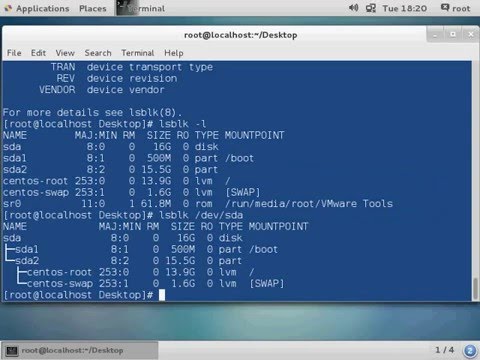Open the root user menu

[x=456, y=8]
